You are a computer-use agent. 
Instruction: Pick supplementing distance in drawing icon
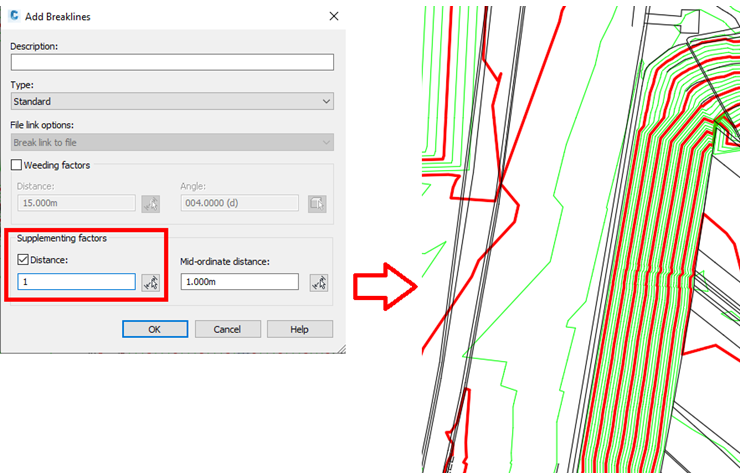coord(150,283)
